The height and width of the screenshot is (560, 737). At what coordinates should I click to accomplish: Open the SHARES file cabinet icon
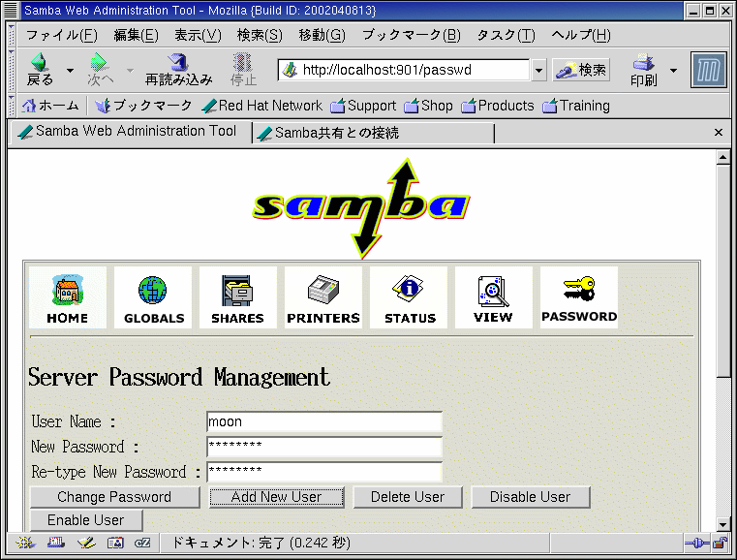(x=238, y=297)
